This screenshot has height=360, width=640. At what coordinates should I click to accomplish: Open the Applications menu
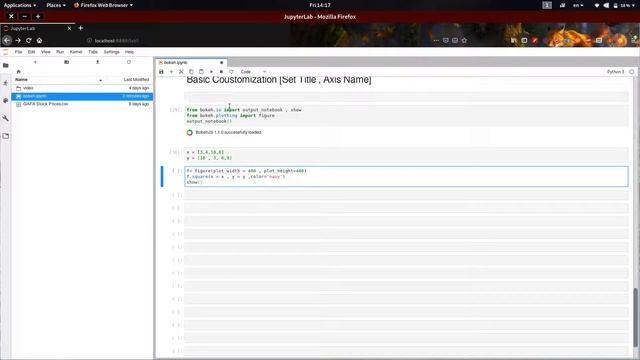(x=20, y=5)
